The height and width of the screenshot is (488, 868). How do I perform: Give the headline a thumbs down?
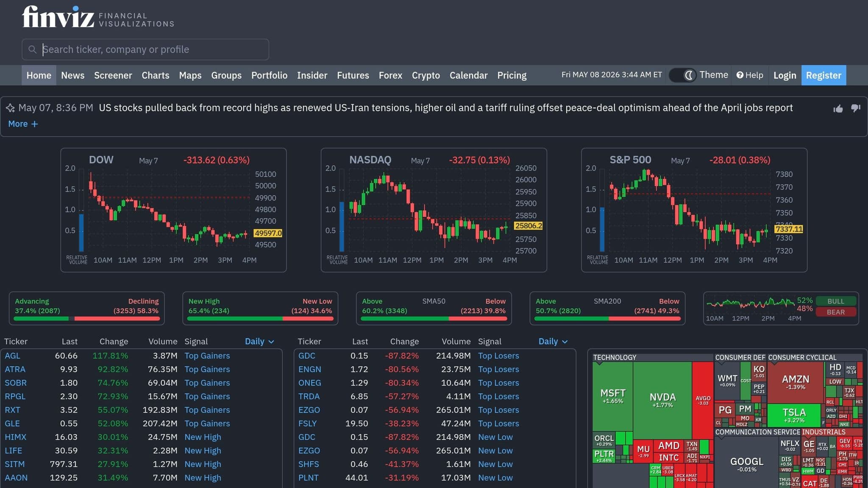tap(856, 108)
